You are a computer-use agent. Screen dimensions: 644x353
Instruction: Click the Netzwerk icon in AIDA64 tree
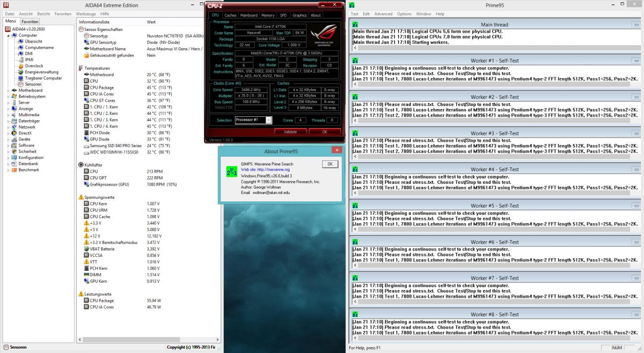14,127
